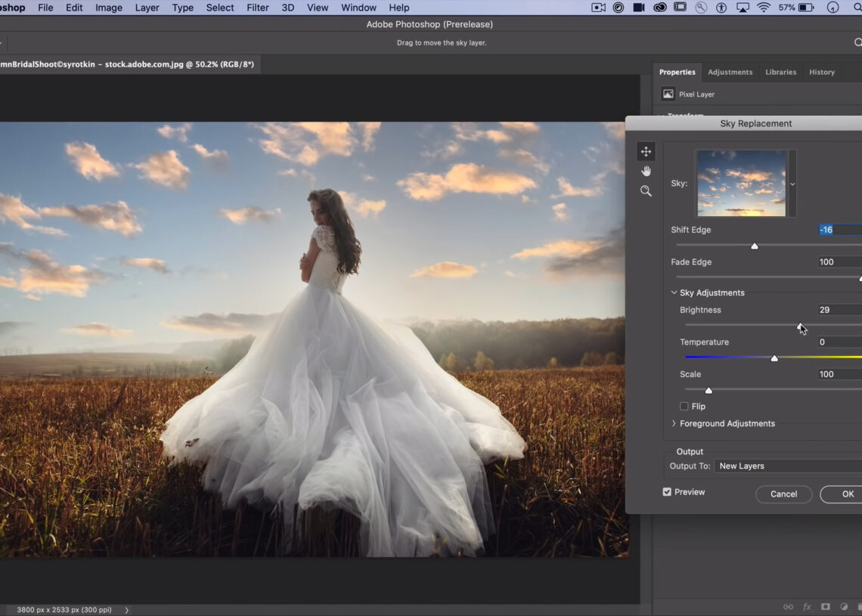Collapse the Sky Adjustments section
Image resolution: width=862 pixels, height=616 pixels.
click(x=674, y=293)
